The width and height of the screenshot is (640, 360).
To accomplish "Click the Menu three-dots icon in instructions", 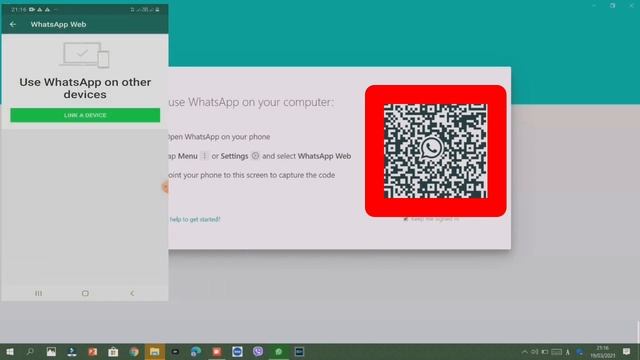I will [204, 156].
